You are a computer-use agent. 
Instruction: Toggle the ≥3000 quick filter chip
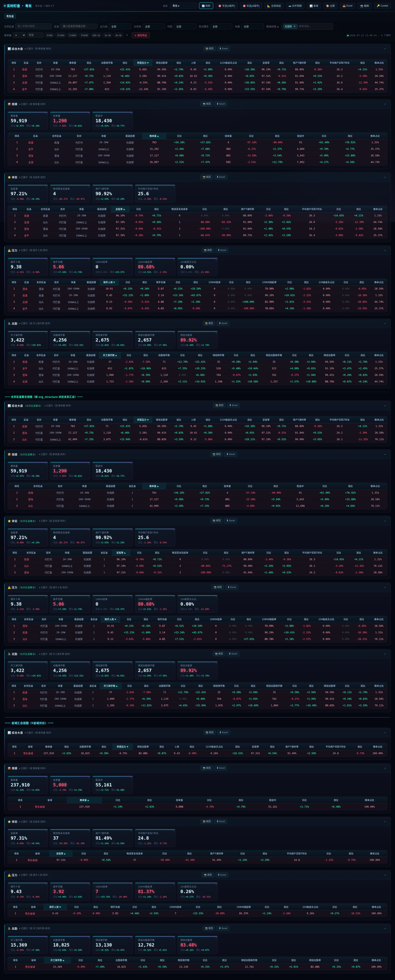point(72,35)
